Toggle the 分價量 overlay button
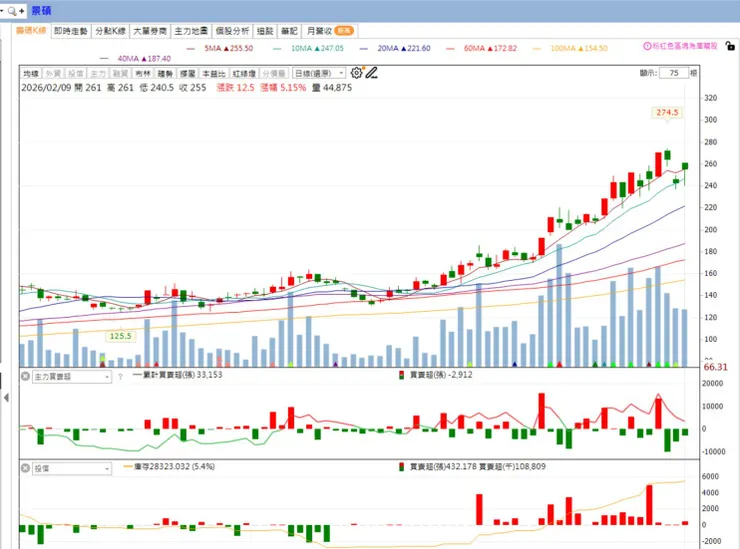Viewport: 740px width, 549px height. tap(274, 73)
